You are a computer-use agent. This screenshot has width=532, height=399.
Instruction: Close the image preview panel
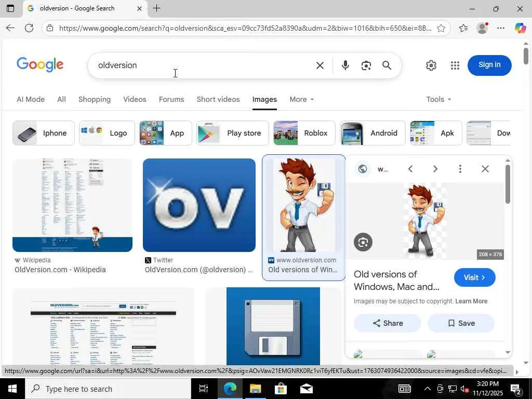(x=485, y=169)
